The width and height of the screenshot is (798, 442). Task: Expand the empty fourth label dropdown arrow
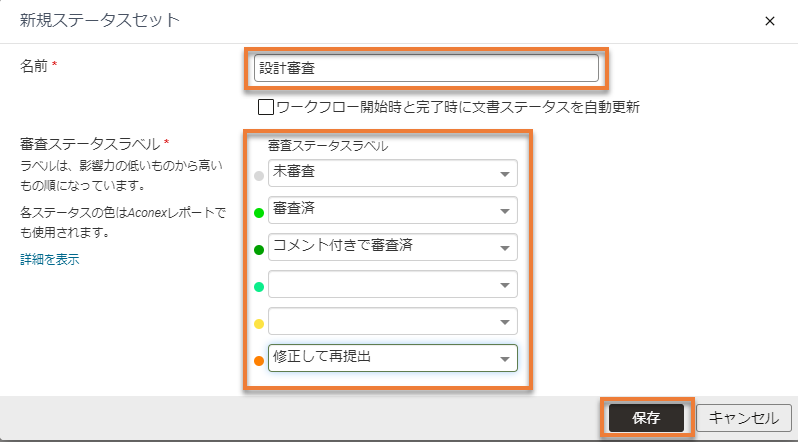(504, 285)
